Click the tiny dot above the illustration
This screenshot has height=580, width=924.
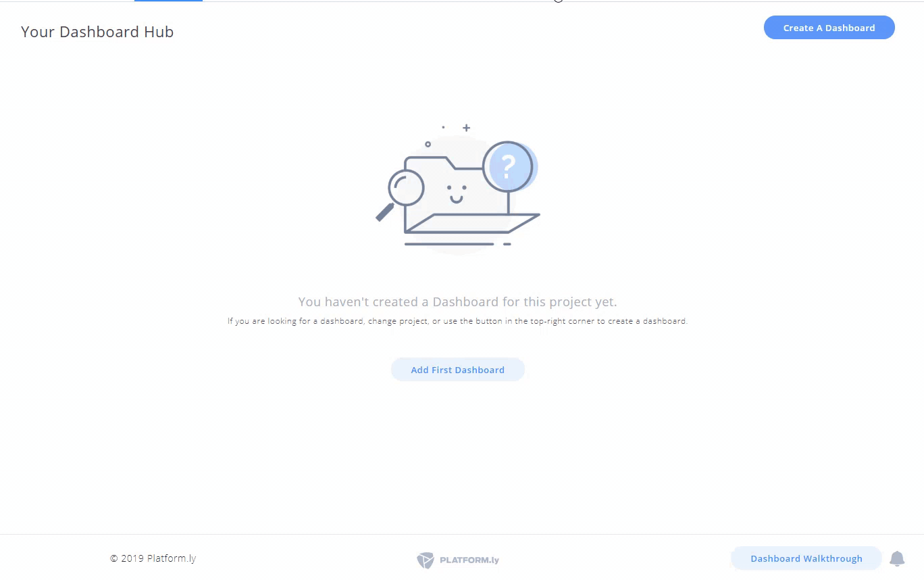point(443,127)
